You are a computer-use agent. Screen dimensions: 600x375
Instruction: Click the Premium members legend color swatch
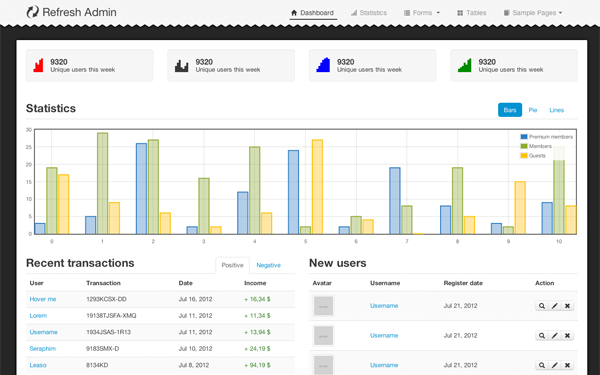point(524,137)
